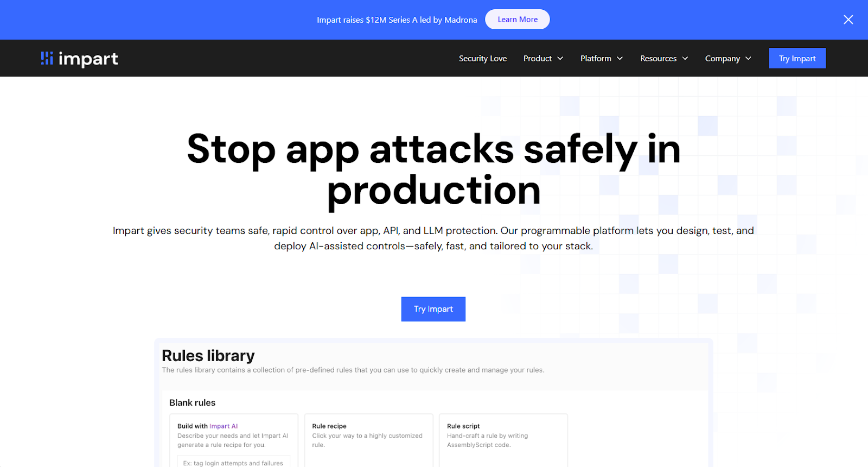Open the Product menu
The width and height of the screenshot is (868, 467).
coord(538,59)
